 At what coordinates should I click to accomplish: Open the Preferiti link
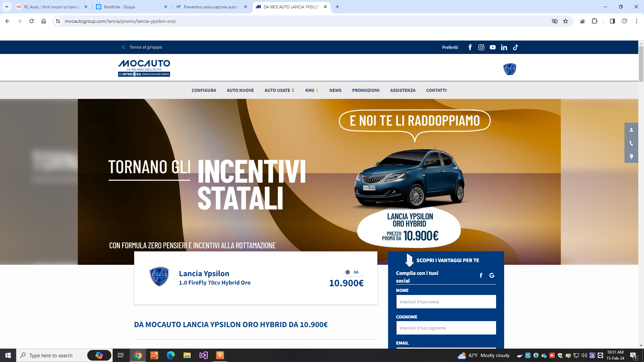point(450,47)
